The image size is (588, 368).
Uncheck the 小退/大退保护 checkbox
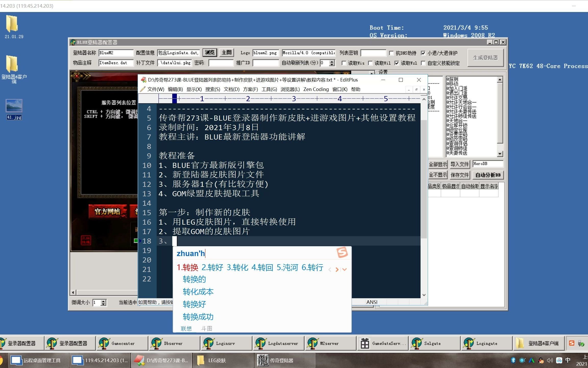423,53
